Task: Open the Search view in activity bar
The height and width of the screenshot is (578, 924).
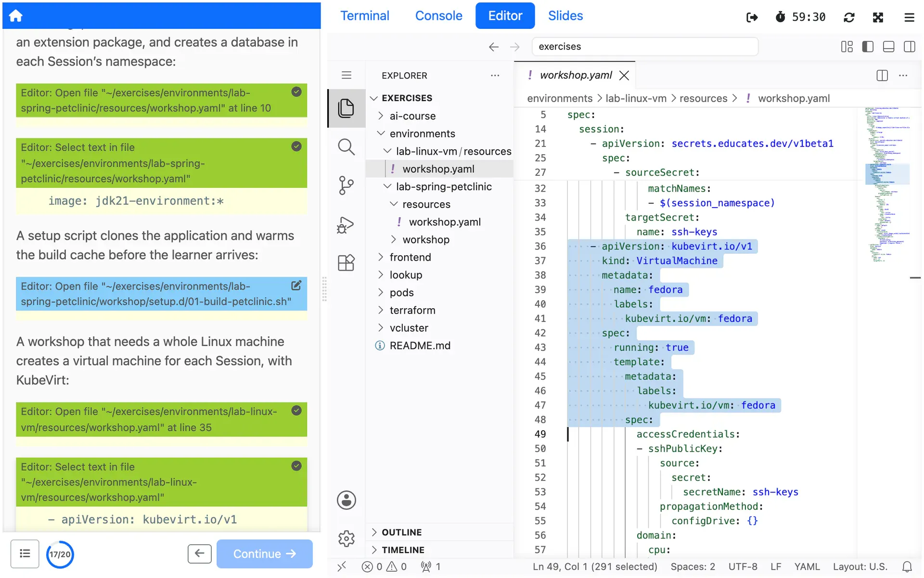Action: click(x=346, y=147)
